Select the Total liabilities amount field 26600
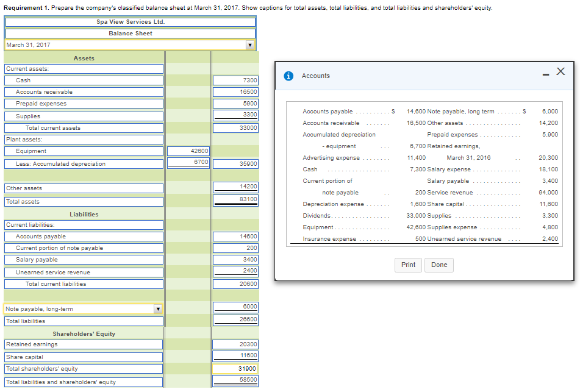The image size is (580, 392). click(x=235, y=320)
